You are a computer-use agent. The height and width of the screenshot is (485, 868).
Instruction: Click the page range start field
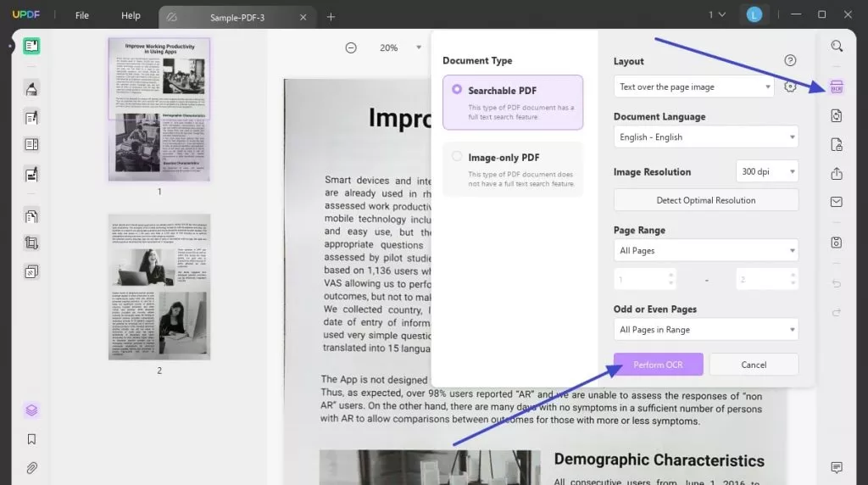pyautogui.click(x=644, y=279)
